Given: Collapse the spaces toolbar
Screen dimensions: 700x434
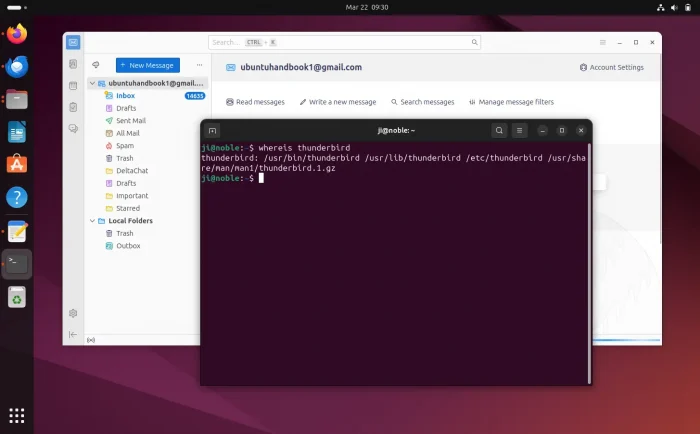Looking at the screenshot, I should coord(73,334).
